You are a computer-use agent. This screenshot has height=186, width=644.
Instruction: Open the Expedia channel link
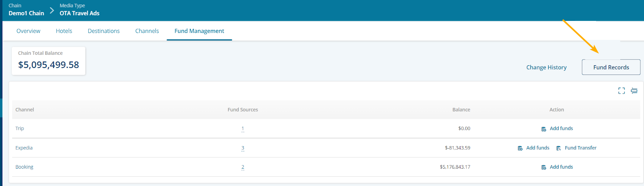coord(24,148)
